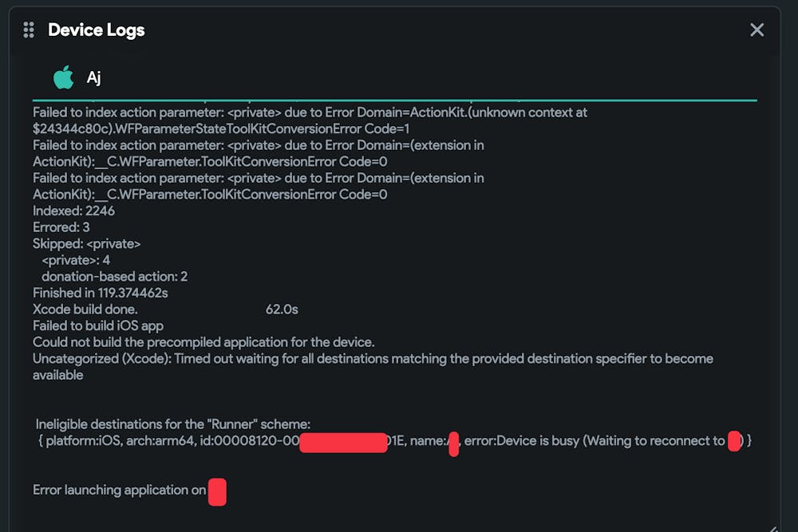The image size is (798, 532).
Task: Click the "Skipped: <private>" log entry
Action: (x=86, y=243)
